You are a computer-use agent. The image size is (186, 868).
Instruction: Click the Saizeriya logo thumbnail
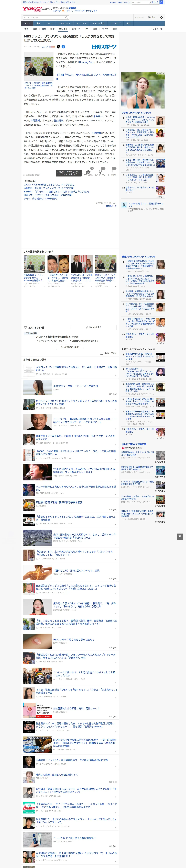[x=29, y=807]
